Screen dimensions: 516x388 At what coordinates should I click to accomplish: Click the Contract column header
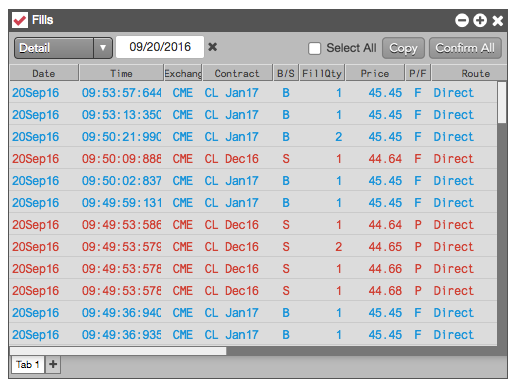237,73
